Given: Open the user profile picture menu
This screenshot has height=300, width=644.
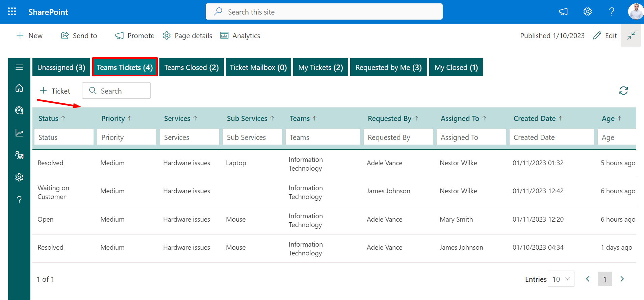Looking at the screenshot, I should tap(636, 11).
